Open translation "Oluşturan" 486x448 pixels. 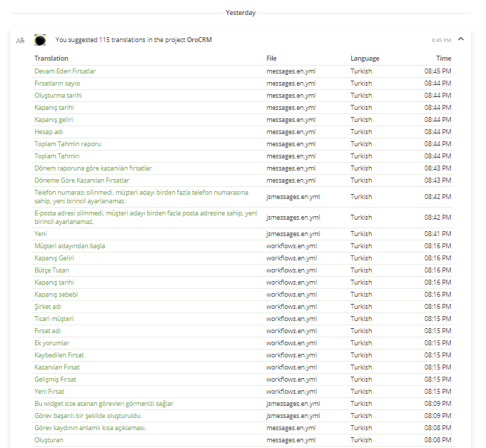49,440
